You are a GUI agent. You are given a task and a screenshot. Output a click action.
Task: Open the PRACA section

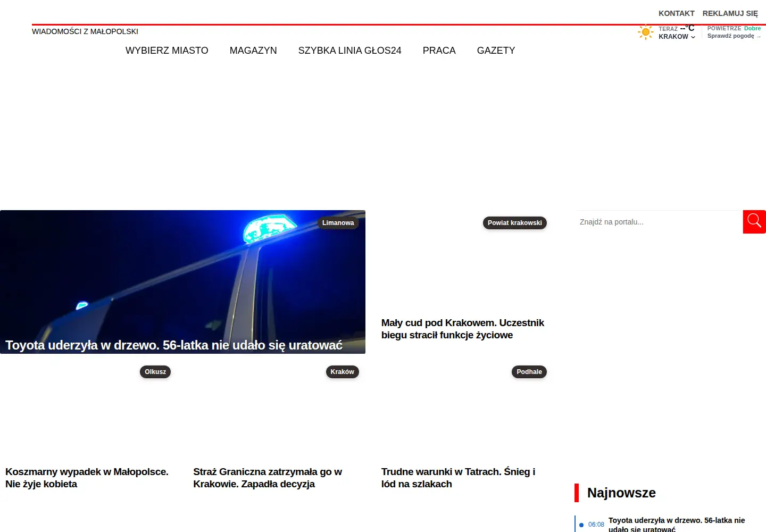(439, 51)
